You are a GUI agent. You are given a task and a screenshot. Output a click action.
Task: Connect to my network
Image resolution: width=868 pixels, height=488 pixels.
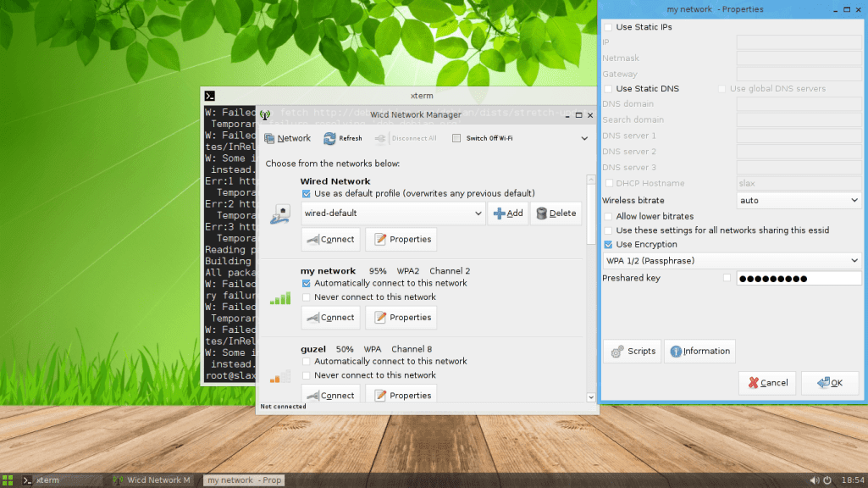[x=331, y=318]
